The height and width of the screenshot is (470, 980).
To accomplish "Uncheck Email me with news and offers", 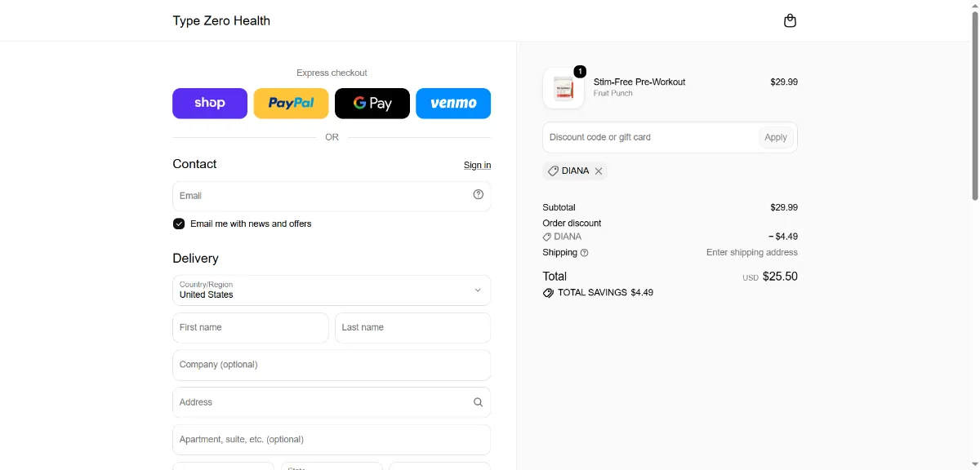I will click(179, 224).
